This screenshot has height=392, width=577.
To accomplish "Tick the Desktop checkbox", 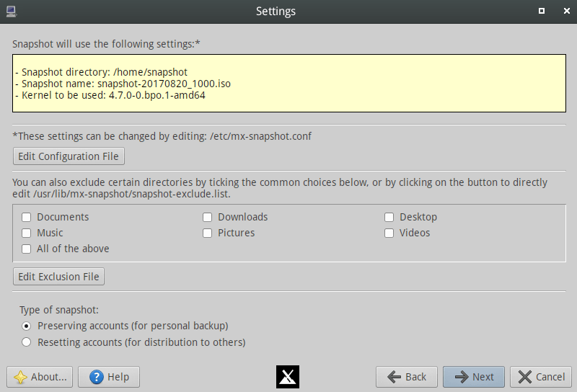I will (x=389, y=218).
